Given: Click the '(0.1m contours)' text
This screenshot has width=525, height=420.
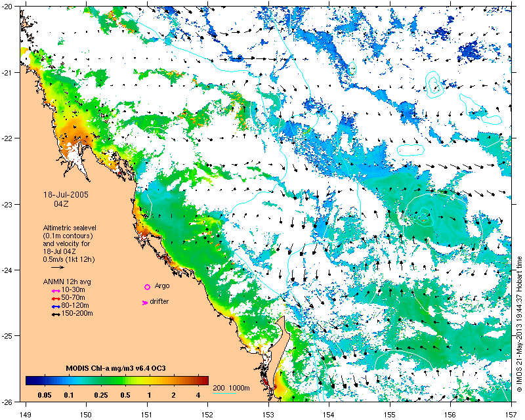Looking at the screenshot, I should 68,236.
